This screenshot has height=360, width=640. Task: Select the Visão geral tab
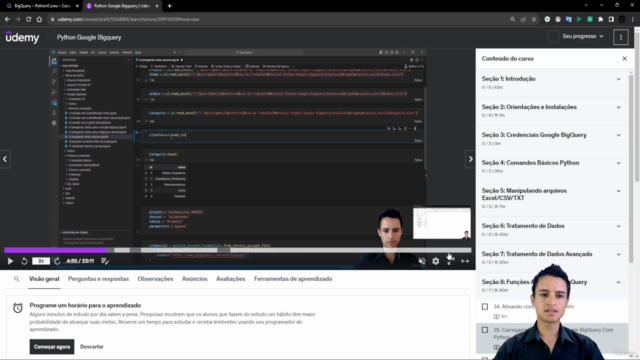point(44,279)
